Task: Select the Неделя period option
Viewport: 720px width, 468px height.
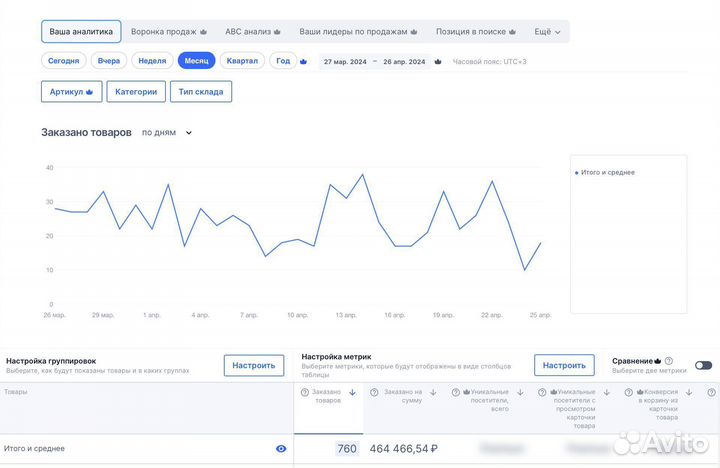Action: 152,61
